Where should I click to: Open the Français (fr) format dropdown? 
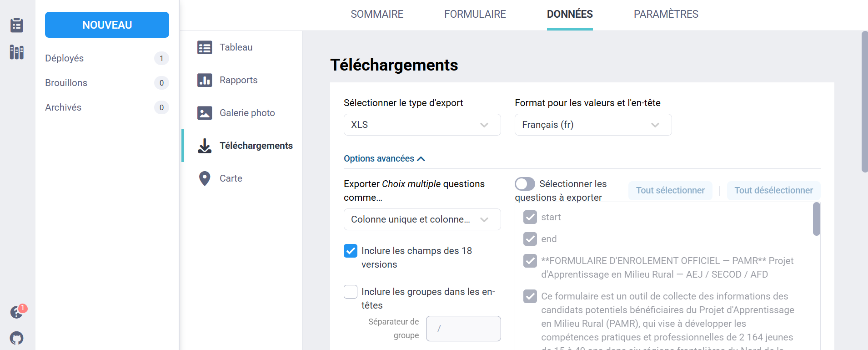[x=593, y=125]
